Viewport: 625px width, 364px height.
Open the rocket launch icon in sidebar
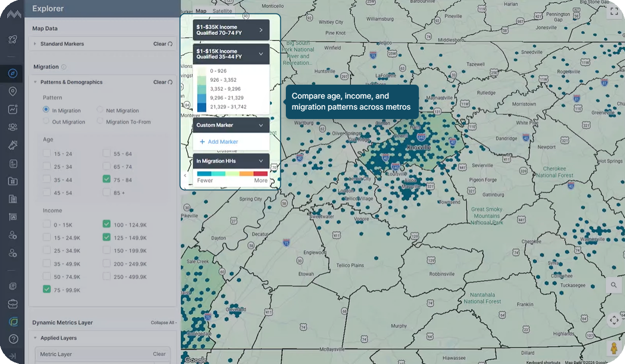click(13, 39)
